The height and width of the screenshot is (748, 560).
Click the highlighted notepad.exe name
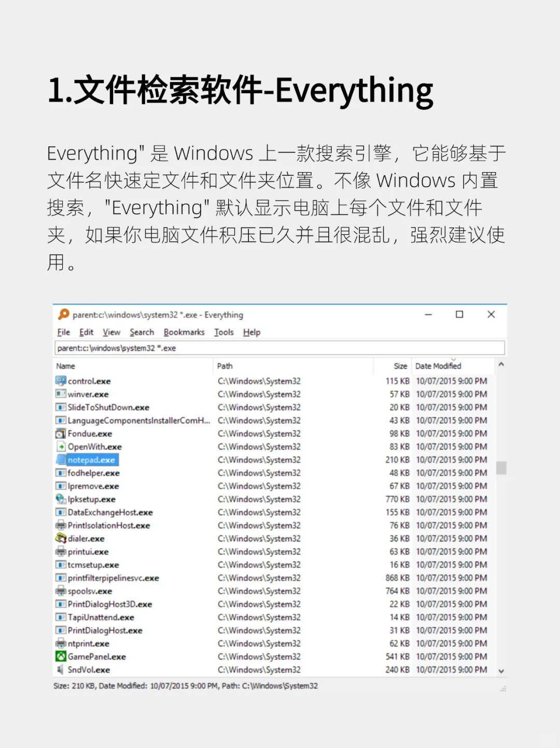pos(91,460)
